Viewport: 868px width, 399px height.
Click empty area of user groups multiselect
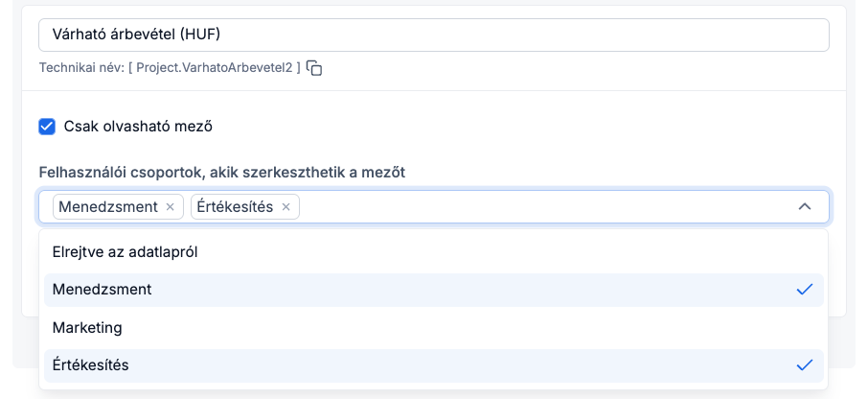(537, 207)
